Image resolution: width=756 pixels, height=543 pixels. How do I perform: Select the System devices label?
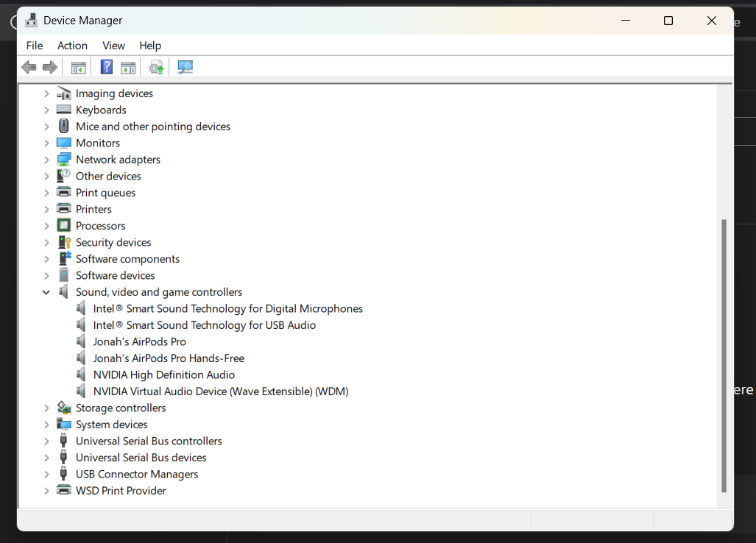(x=111, y=424)
